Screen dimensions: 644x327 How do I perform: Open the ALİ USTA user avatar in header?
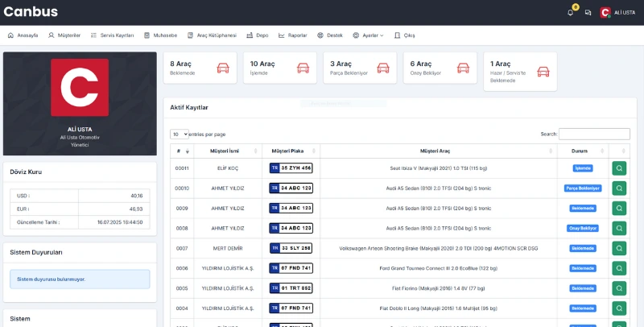point(605,13)
